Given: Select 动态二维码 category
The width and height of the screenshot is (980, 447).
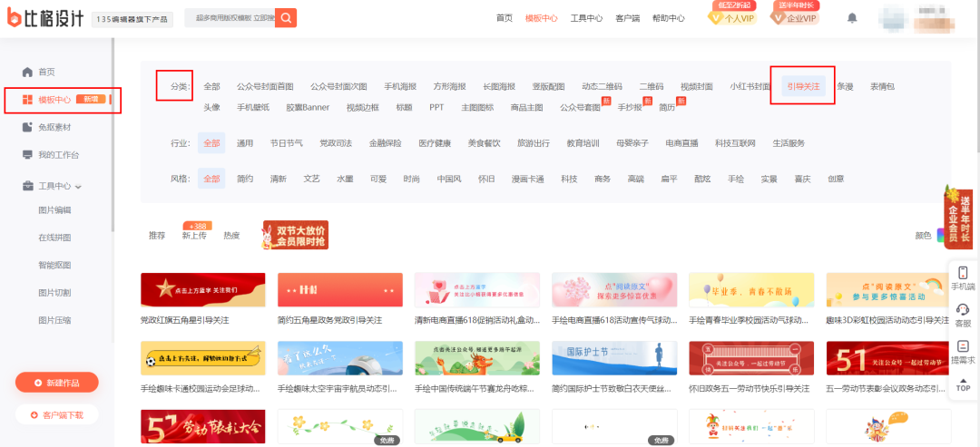Looking at the screenshot, I should click(x=602, y=87).
